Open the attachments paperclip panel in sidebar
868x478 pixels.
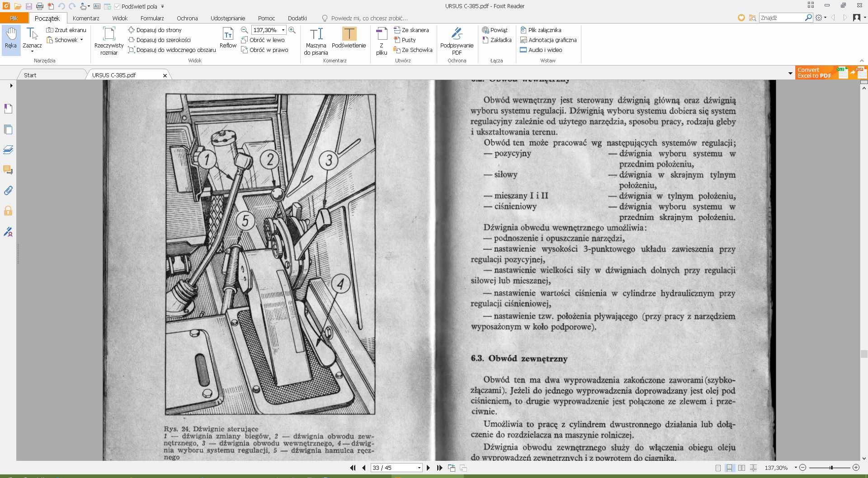[8, 191]
